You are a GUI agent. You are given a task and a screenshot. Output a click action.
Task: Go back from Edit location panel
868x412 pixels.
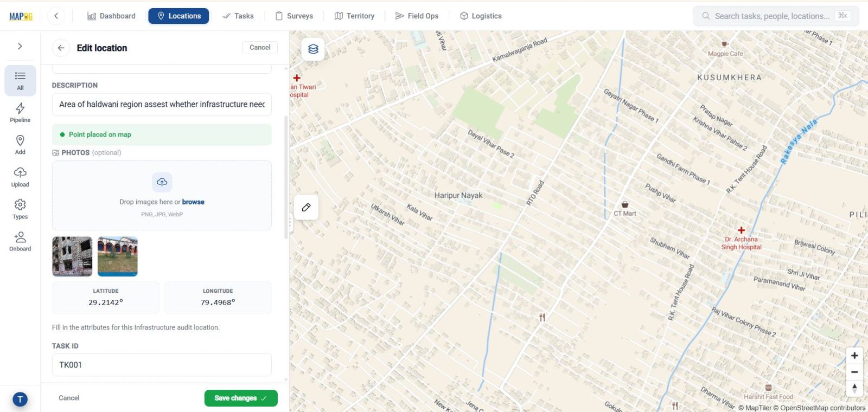(x=61, y=48)
